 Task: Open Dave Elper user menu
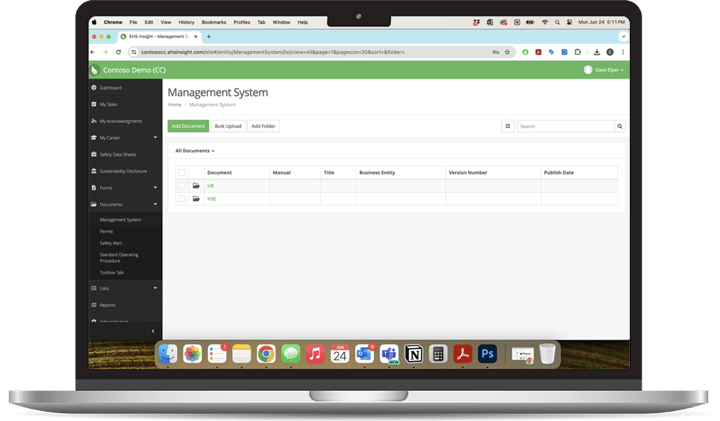(604, 70)
